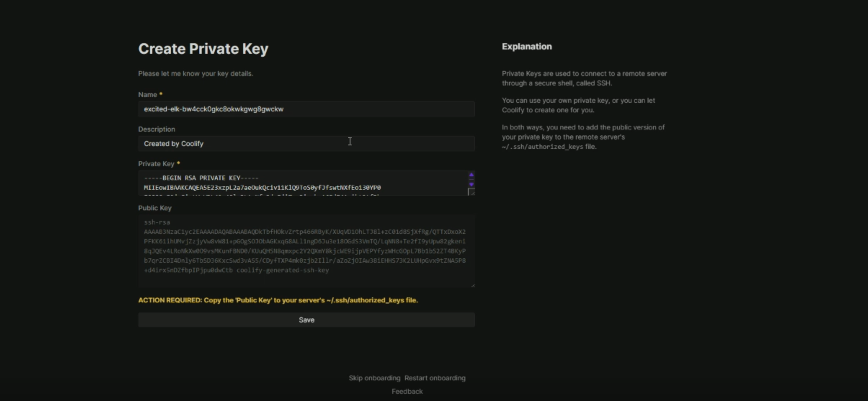Click the Description field label
The width and height of the screenshot is (868, 401).
coord(157,129)
